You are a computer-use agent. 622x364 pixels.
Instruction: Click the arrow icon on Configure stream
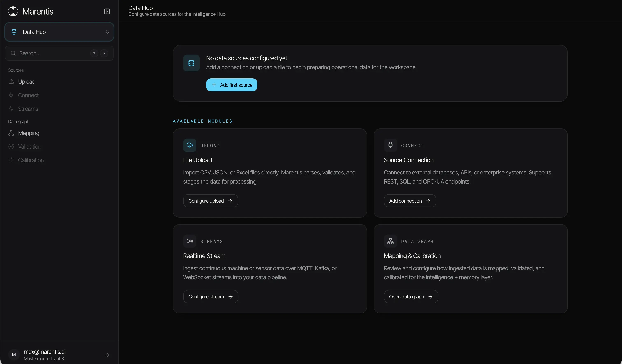230,296
